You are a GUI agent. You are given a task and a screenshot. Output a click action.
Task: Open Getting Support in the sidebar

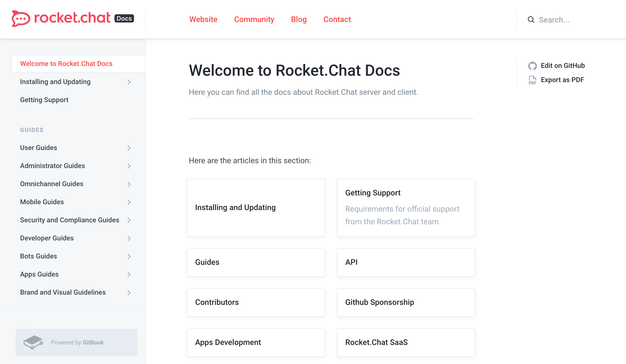pos(44,100)
